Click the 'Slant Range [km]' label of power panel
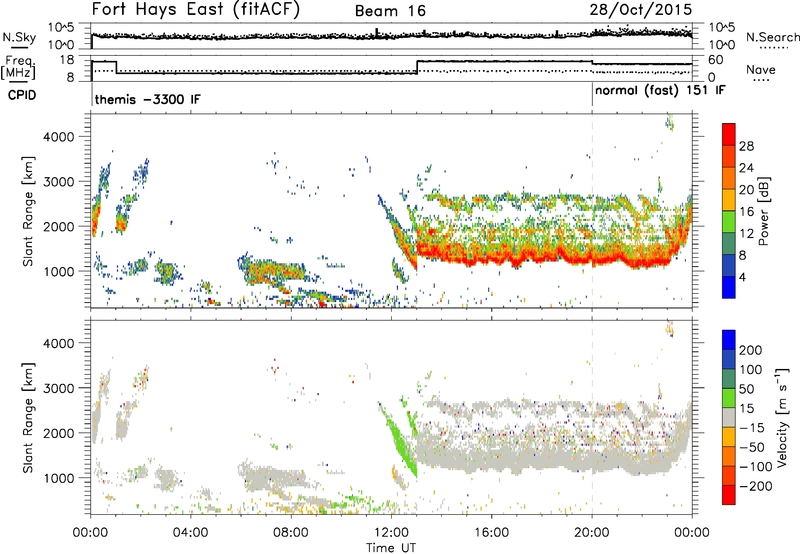800x554 pixels. click(28, 211)
